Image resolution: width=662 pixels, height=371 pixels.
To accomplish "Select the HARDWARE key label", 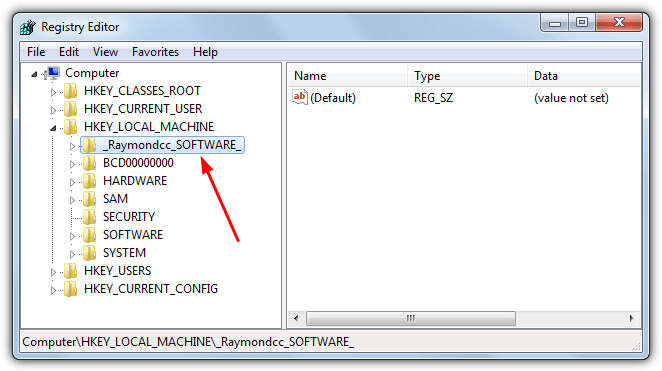I will pyautogui.click(x=135, y=181).
